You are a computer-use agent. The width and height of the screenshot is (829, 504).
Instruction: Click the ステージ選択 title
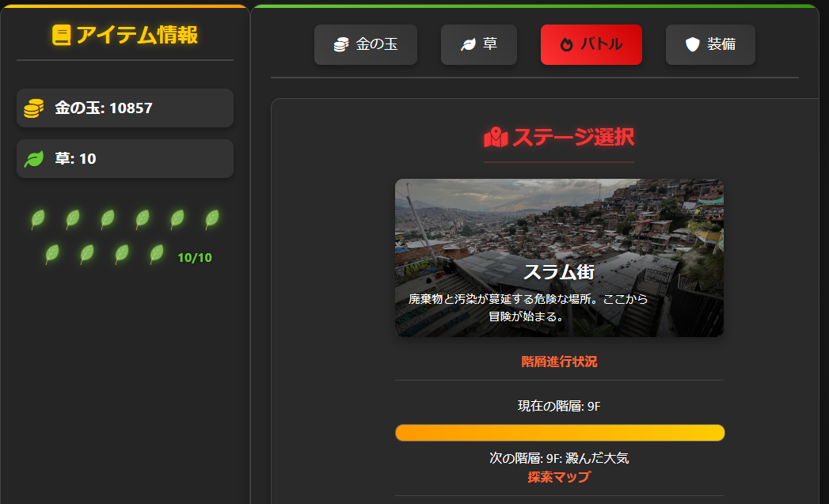pyautogui.click(x=559, y=138)
